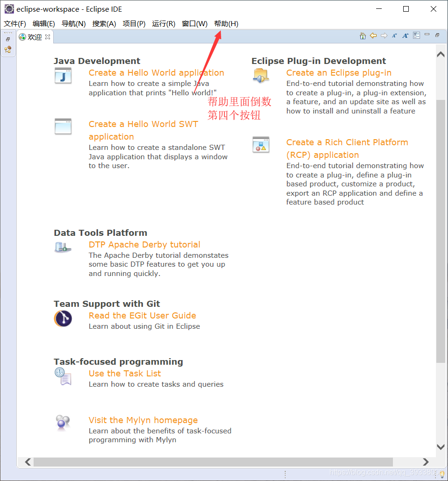Viewport: 448px width, 481px height.
Task: Open the 项目(P) menu
Action: [134, 24]
